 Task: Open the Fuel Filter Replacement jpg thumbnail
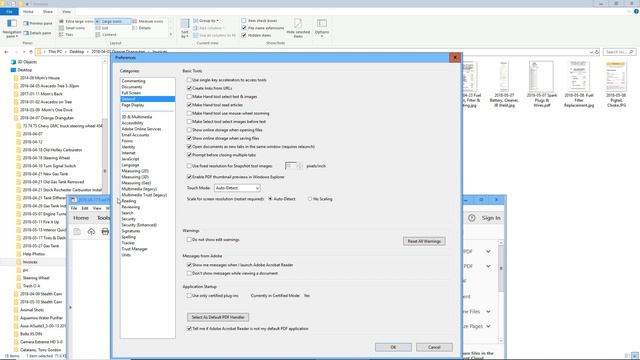(579, 84)
